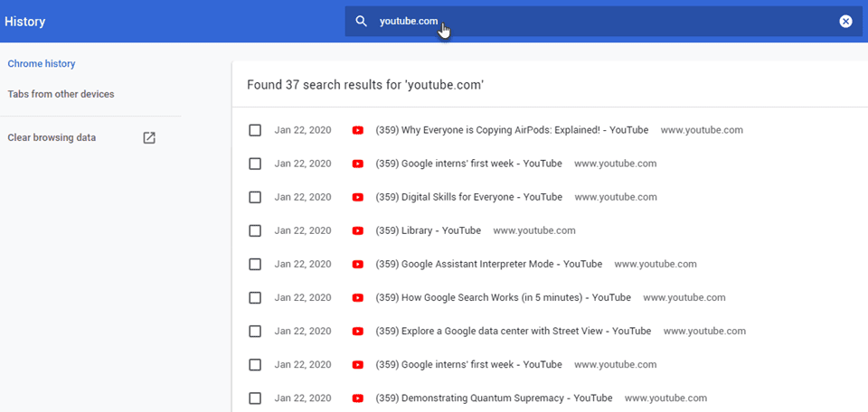Switch to Tabs from other devices
This screenshot has height=412, width=868.
pos(61,94)
